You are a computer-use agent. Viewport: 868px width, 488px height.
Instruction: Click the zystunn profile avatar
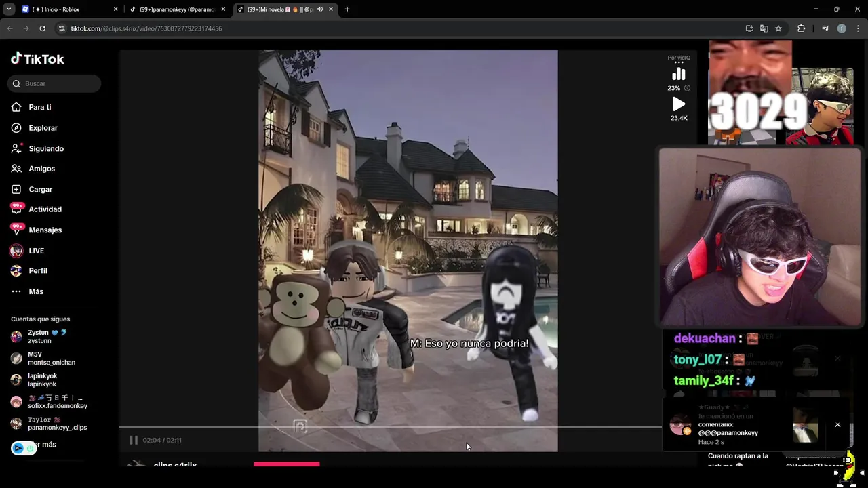tap(16, 337)
